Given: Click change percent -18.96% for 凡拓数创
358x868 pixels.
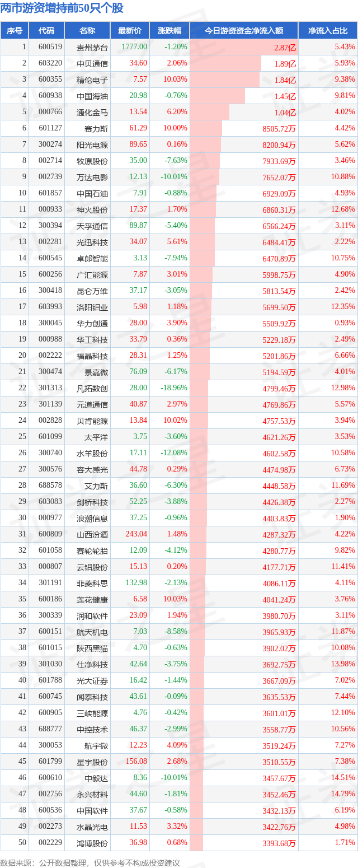Looking at the screenshot, I should click(x=175, y=388).
